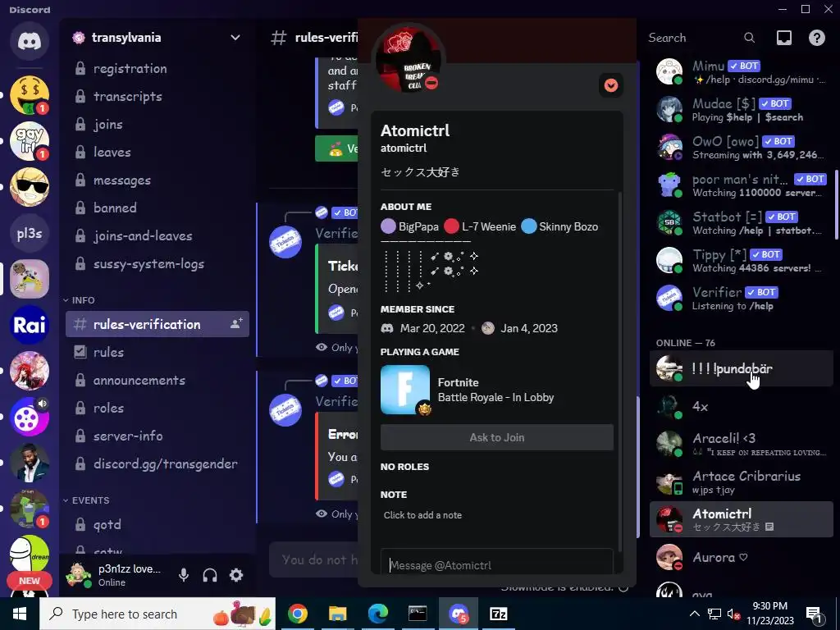Open File Explorer from the taskbar
This screenshot has width=840, height=630.
click(x=337, y=614)
